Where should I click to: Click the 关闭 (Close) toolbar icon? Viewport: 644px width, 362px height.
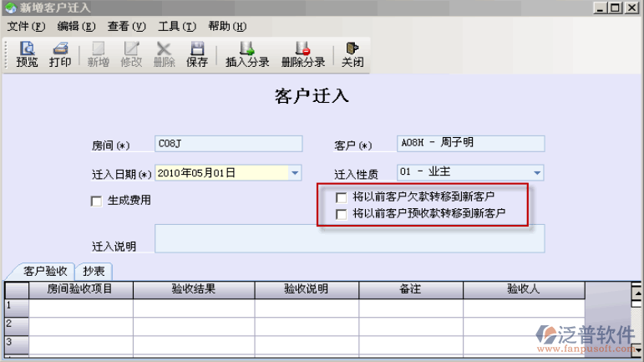coord(352,54)
